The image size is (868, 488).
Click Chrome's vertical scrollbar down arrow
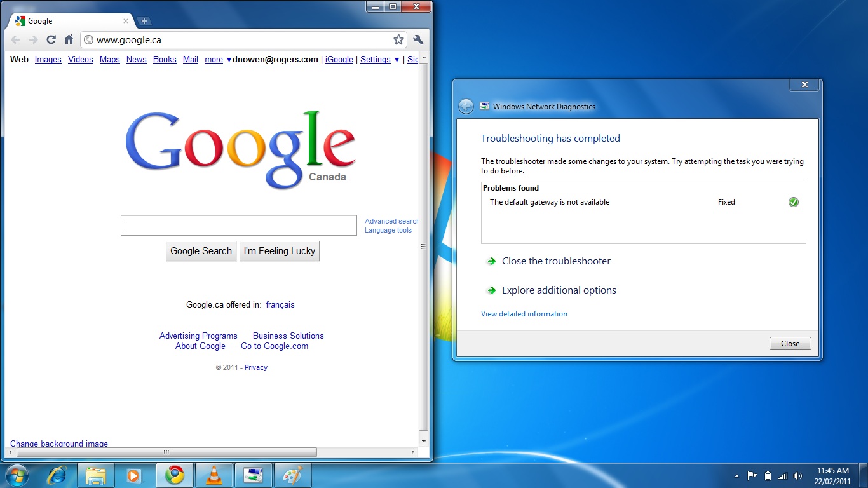(x=424, y=441)
